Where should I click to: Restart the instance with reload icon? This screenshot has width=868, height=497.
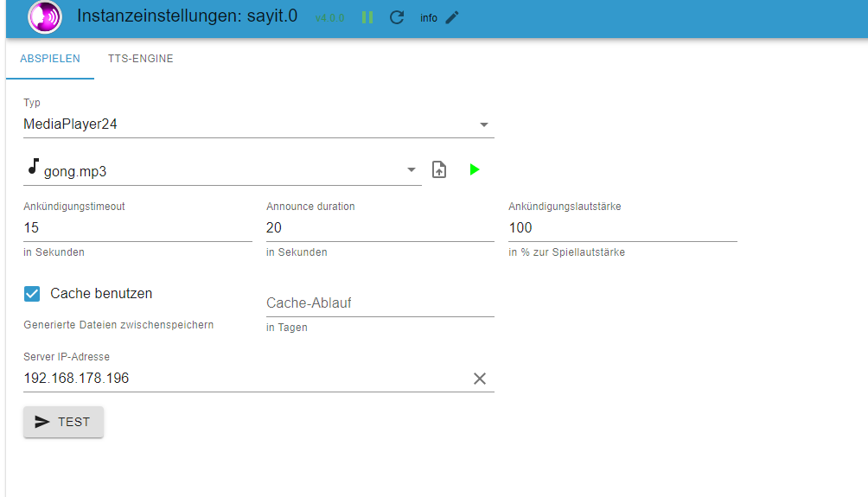(397, 17)
